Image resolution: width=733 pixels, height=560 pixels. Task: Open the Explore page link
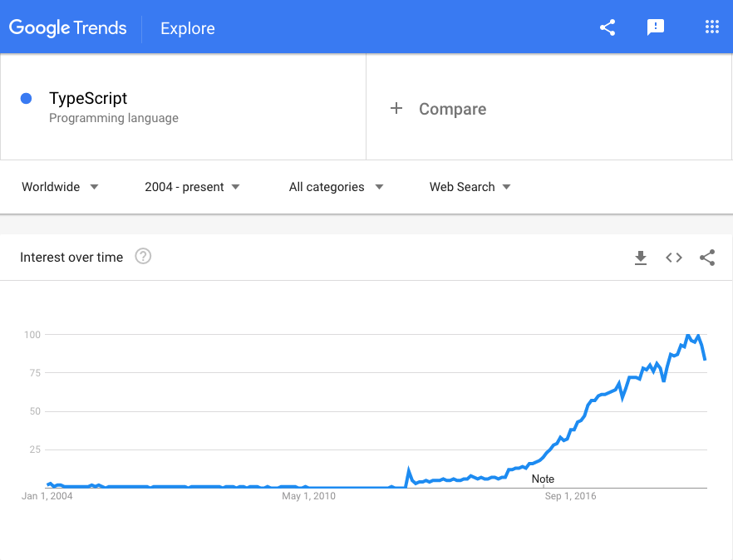point(186,28)
